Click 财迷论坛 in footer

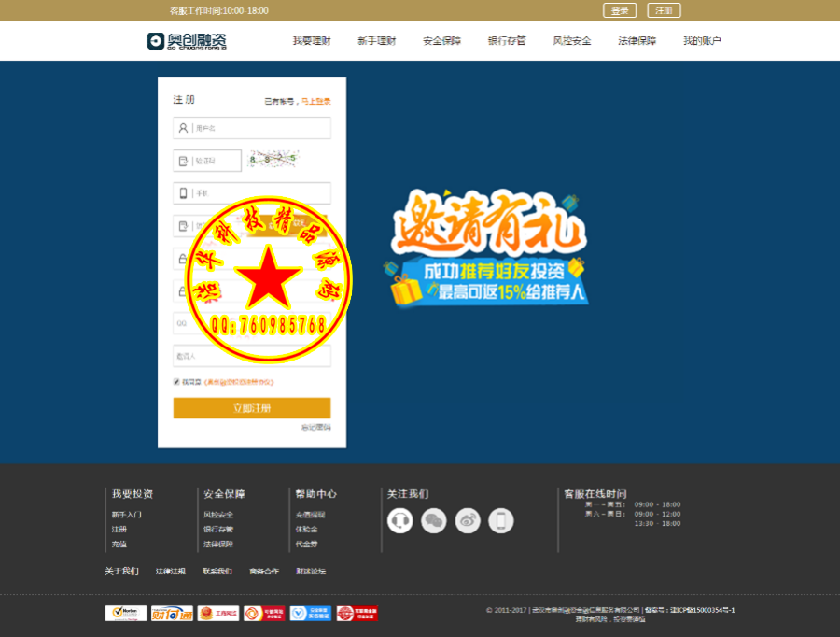(311, 571)
